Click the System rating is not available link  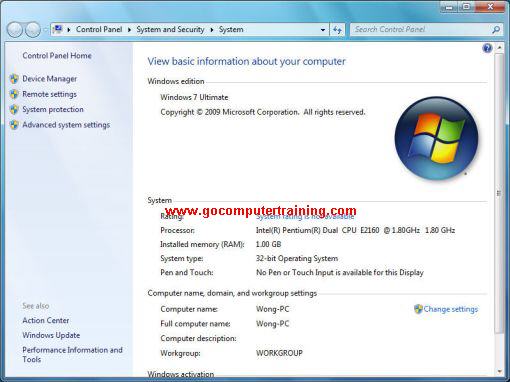(305, 216)
